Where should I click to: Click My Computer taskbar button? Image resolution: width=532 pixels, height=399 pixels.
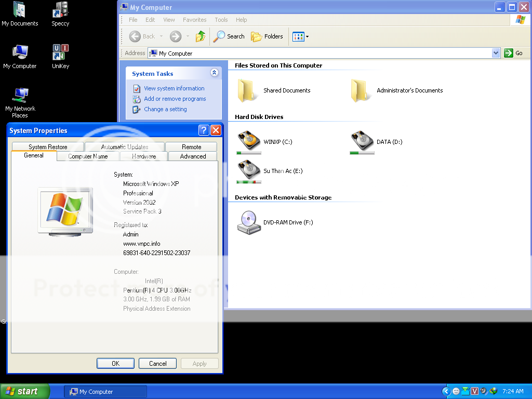click(x=105, y=392)
